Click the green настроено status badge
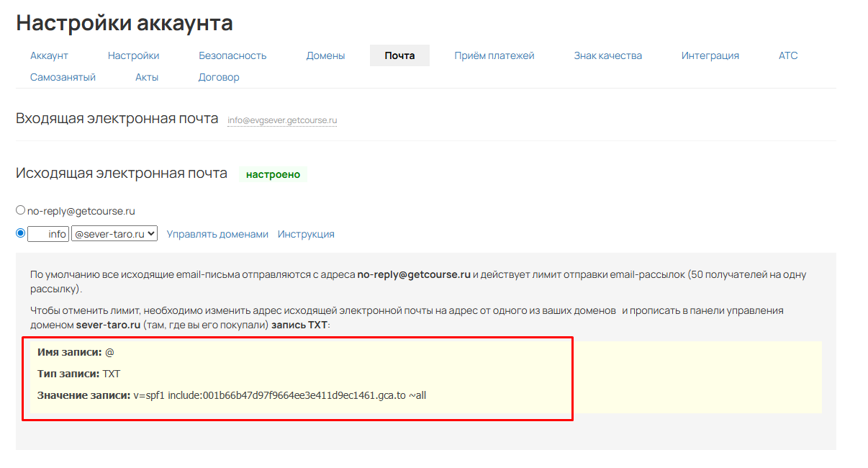The width and height of the screenshot is (868, 468). click(273, 174)
